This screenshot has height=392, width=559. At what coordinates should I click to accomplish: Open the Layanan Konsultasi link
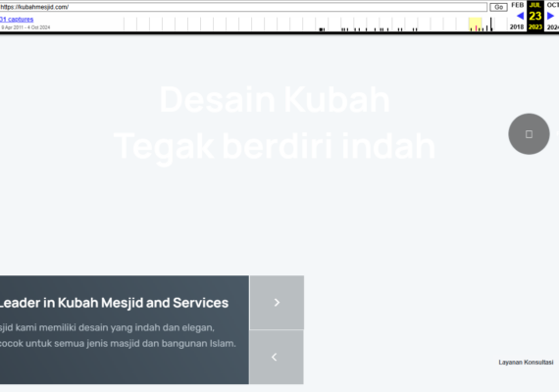pyautogui.click(x=526, y=362)
